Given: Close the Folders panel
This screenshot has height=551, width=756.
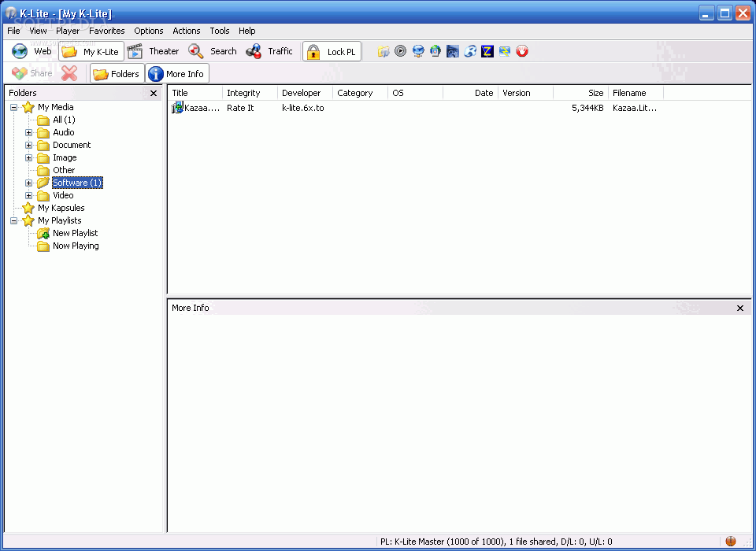Looking at the screenshot, I should click(x=154, y=93).
